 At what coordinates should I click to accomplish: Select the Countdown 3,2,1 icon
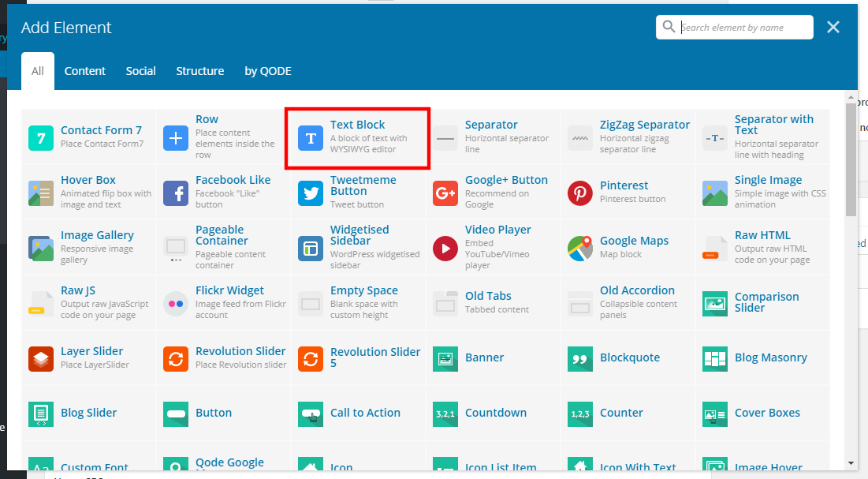point(445,414)
